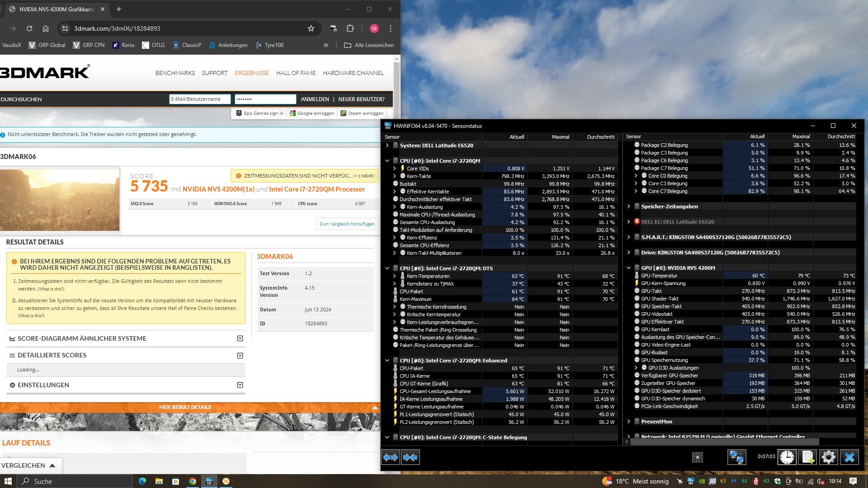The image size is (868, 488).
Task: Reload the 3DMark page
Action: click(29, 28)
